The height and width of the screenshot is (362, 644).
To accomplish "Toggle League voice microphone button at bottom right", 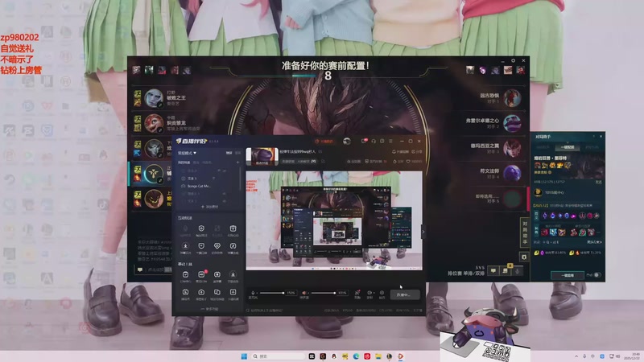I will coord(517,271).
